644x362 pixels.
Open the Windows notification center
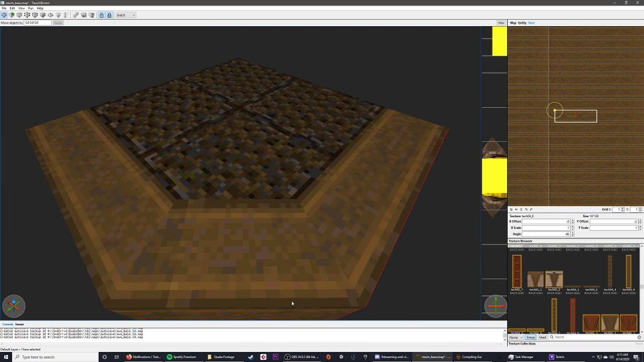pyautogui.click(x=636, y=357)
